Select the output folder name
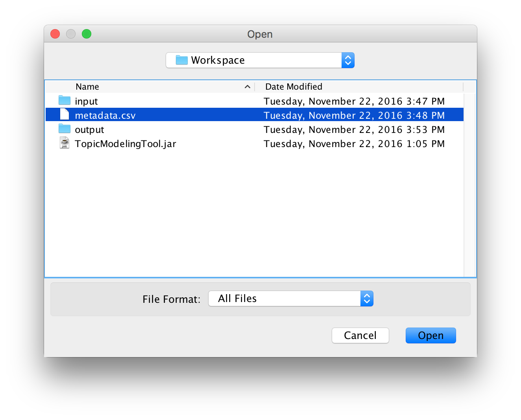 tap(89, 130)
